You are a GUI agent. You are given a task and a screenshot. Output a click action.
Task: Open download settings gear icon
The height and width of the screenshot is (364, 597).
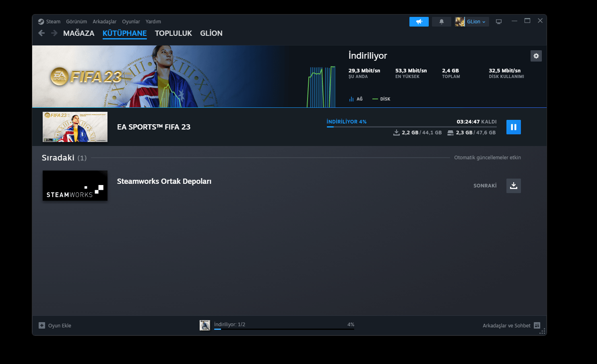536,56
